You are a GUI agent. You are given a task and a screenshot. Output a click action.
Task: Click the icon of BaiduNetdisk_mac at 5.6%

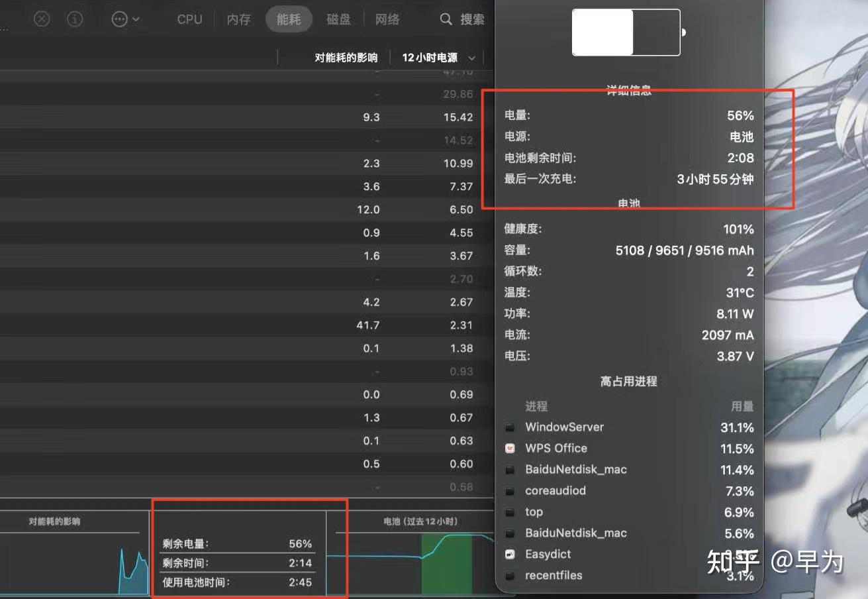[x=510, y=533]
